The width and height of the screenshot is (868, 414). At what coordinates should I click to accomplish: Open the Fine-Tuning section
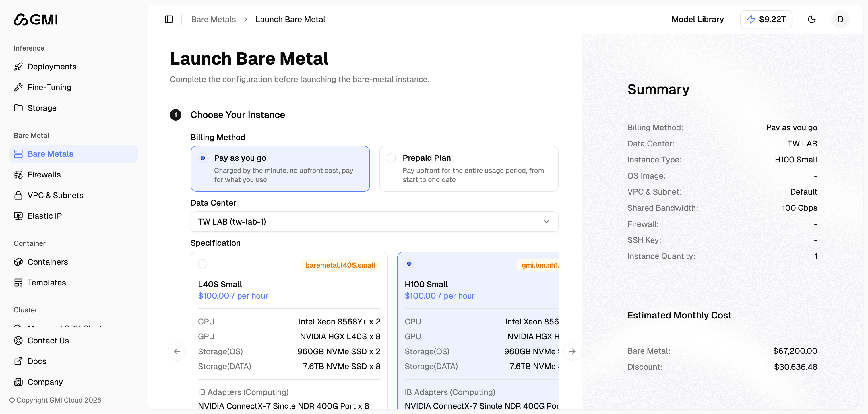point(49,87)
